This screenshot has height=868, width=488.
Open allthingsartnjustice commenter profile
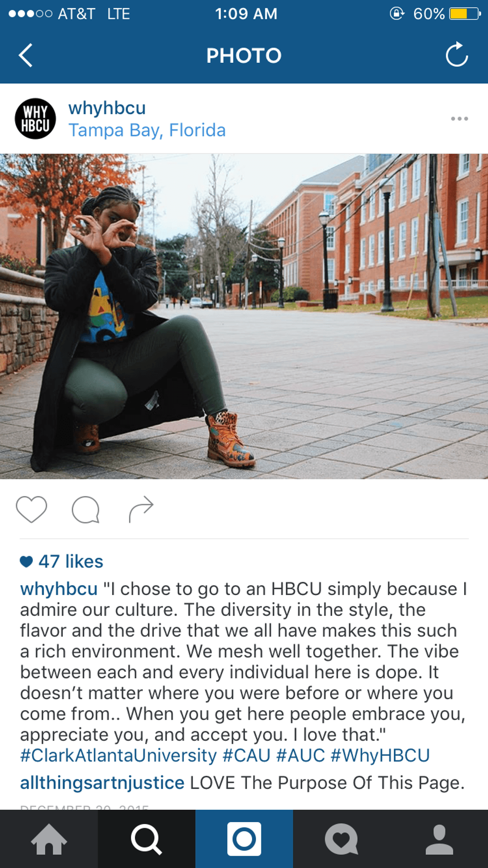tap(102, 783)
